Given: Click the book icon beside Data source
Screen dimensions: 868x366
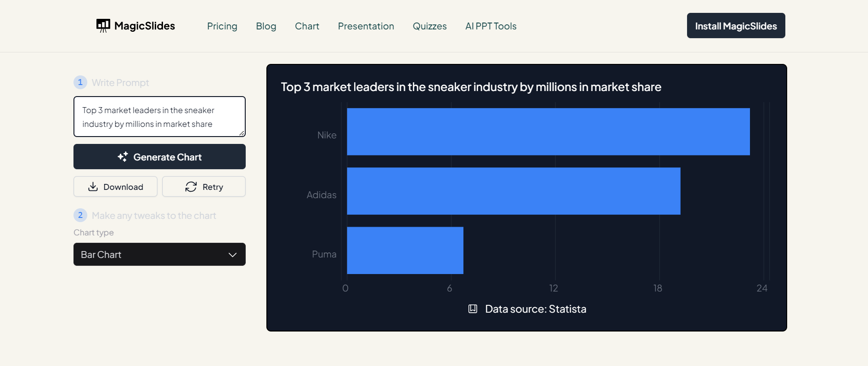Looking at the screenshot, I should [473, 309].
